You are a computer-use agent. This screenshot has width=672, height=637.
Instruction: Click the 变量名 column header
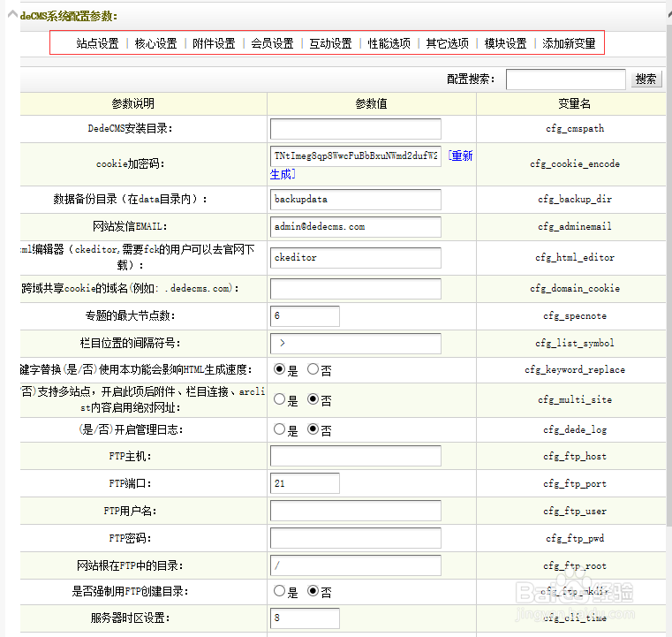[575, 103]
